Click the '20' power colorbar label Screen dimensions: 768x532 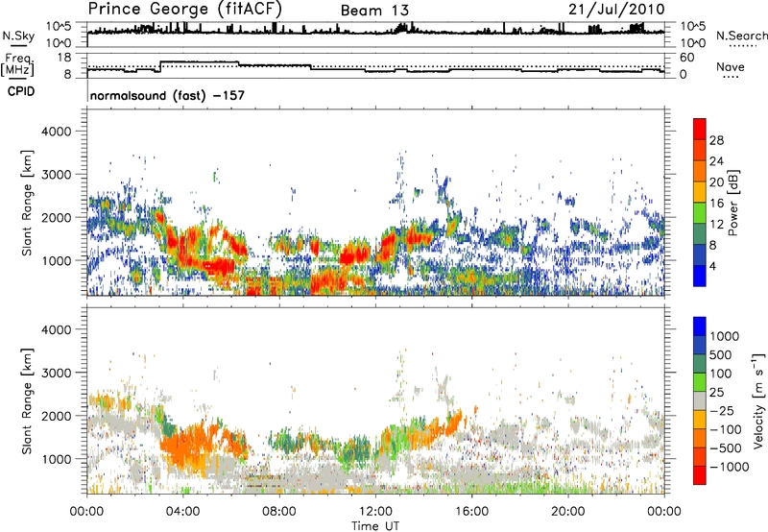pyautogui.click(x=716, y=182)
